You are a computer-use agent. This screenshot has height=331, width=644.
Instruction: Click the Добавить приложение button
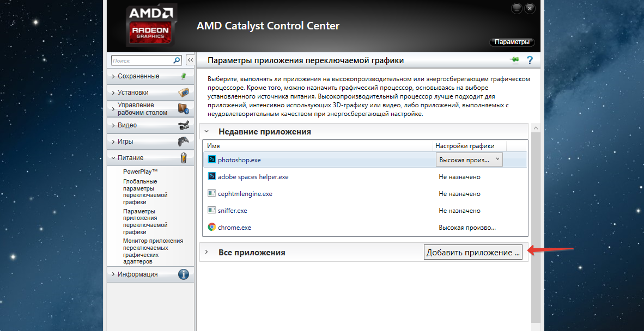click(x=473, y=252)
